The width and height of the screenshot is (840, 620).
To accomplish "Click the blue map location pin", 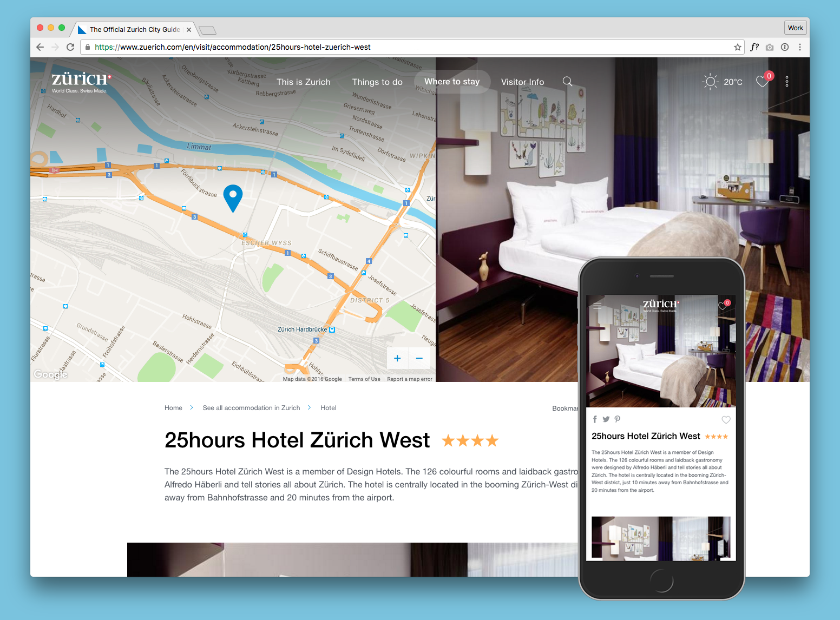I will click(x=233, y=198).
